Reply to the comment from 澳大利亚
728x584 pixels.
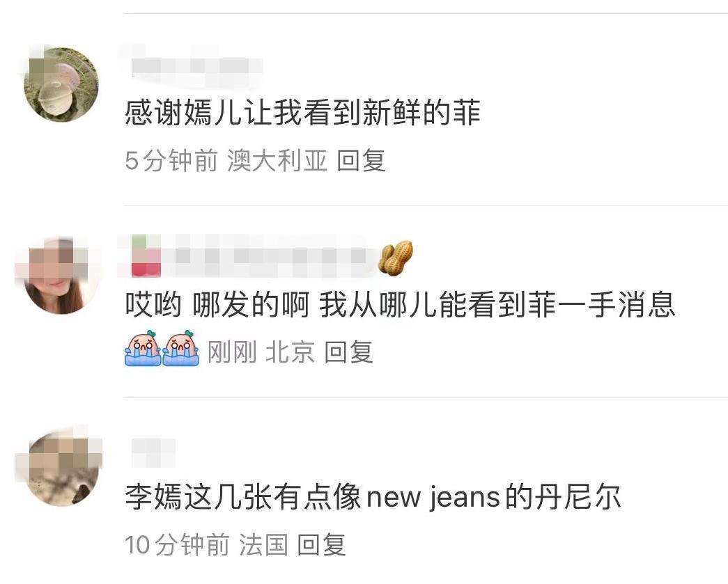click(x=362, y=161)
